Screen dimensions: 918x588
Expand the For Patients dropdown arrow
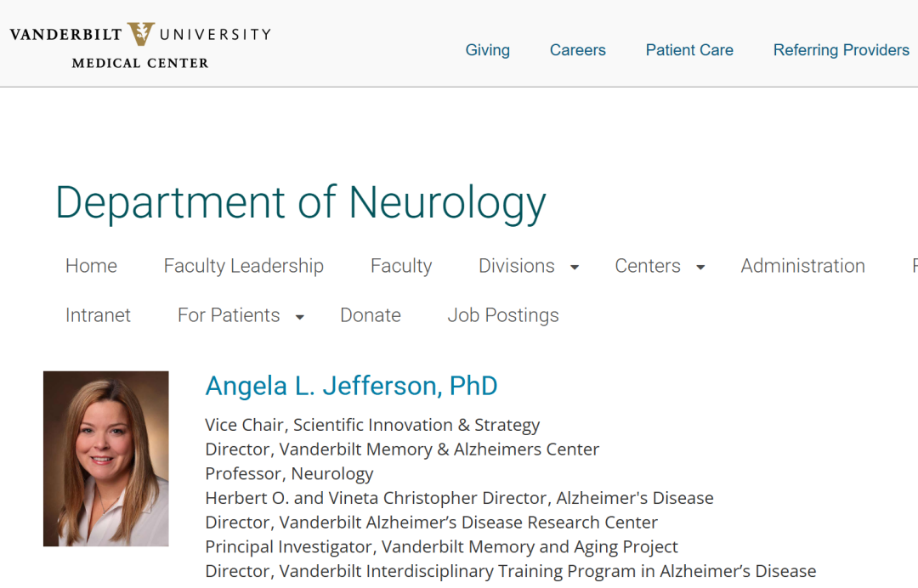(300, 317)
